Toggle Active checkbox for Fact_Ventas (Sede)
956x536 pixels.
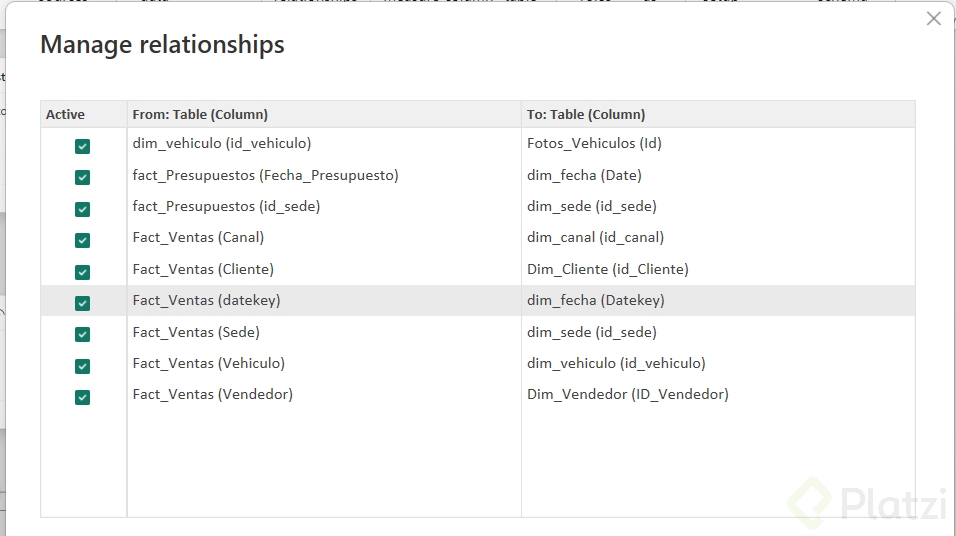pos(82,334)
